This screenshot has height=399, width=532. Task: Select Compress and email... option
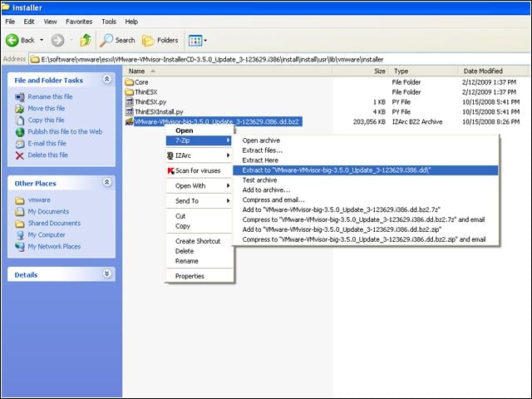coord(366,199)
